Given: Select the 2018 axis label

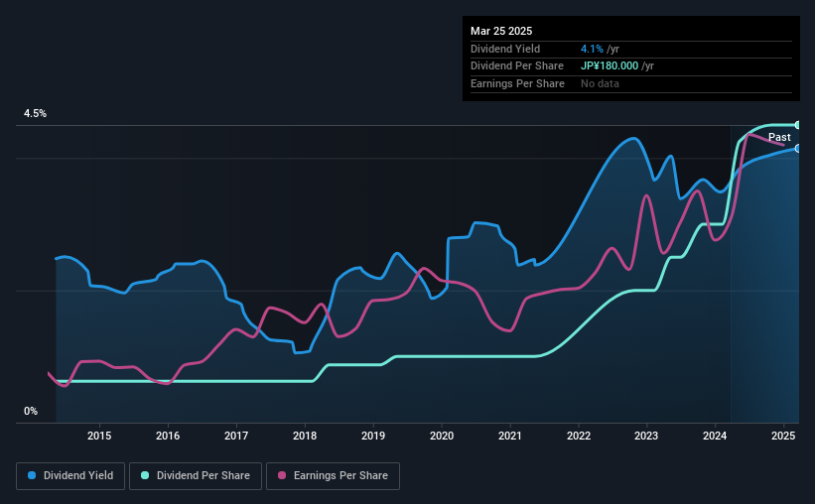Looking at the screenshot, I should 305,436.
